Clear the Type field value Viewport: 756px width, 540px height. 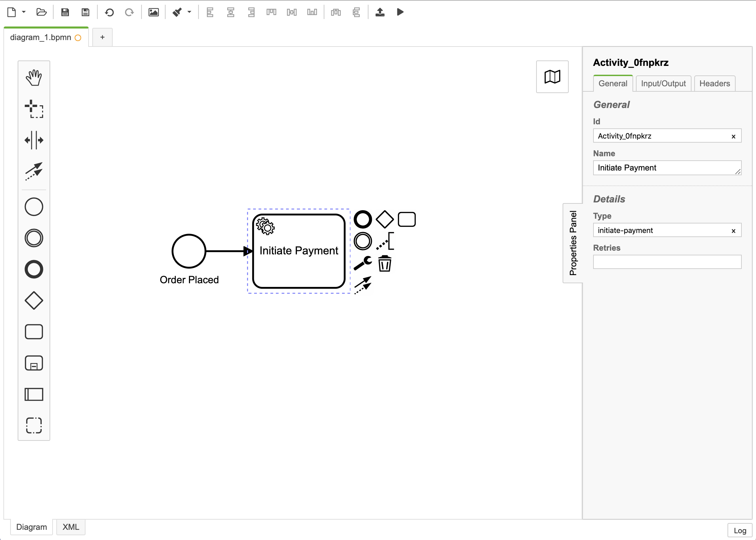pyautogui.click(x=734, y=230)
